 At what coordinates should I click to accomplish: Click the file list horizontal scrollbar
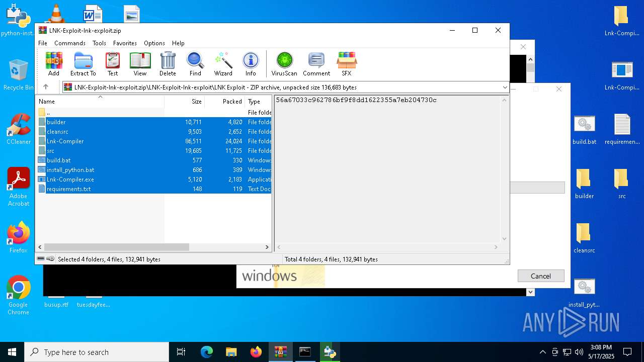pyautogui.click(x=116, y=247)
